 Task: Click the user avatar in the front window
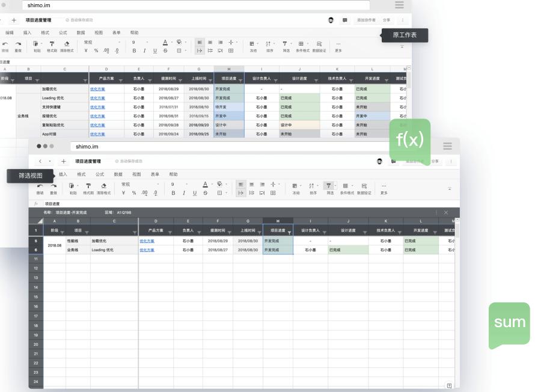[379, 161]
